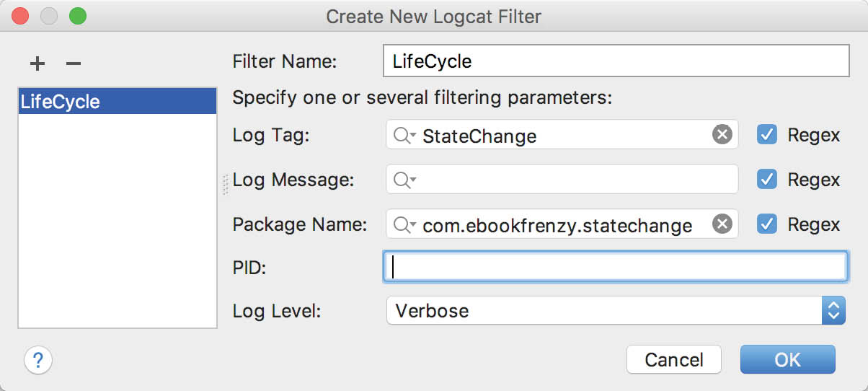The width and height of the screenshot is (868, 391).
Task: Open Package Name search history magnifier
Action: (x=404, y=225)
